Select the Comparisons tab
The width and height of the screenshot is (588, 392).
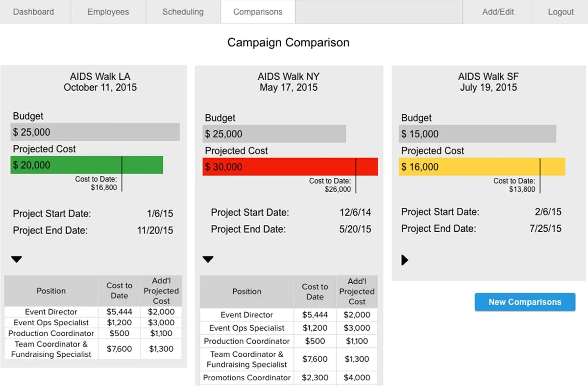click(x=258, y=12)
